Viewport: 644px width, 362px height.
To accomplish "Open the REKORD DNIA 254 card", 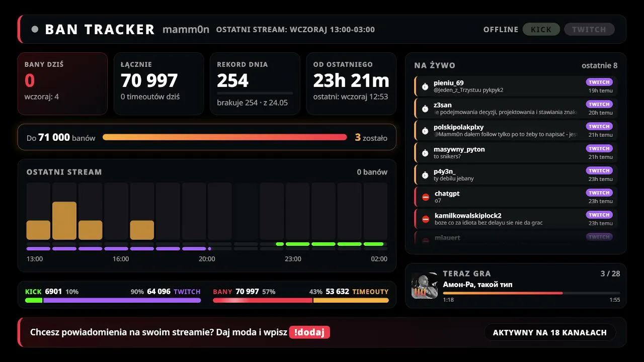I will pyautogui.click(x=255, y=83).
